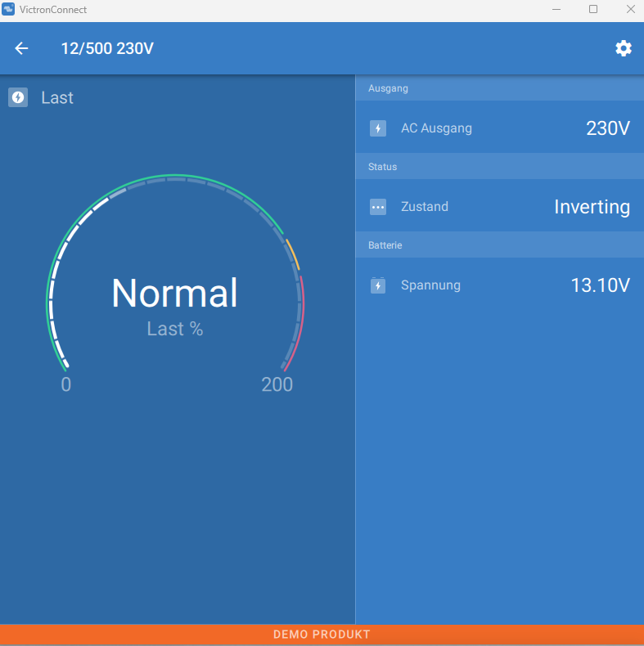Image resolution: width=644 pixels, height=646 pixels.
Task: Select the Last heading text
Action: coord(57,97)
